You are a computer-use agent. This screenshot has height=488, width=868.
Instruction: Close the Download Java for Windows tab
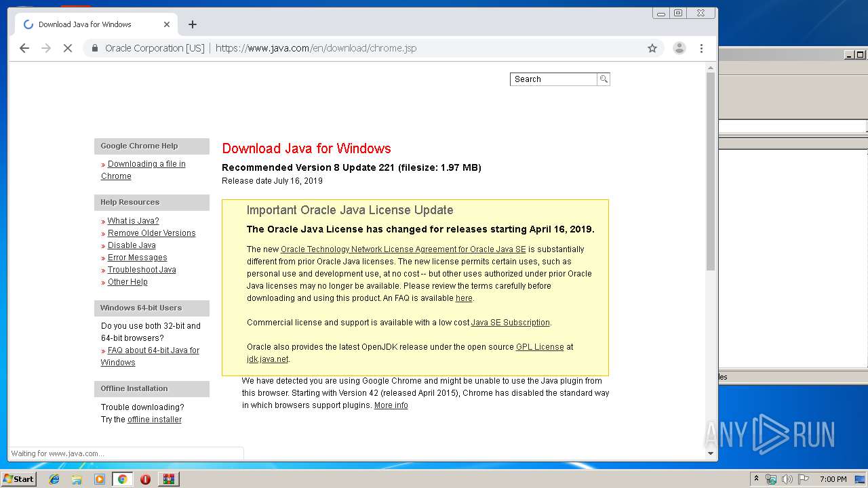pyautogui.click(x=167, y=24)
